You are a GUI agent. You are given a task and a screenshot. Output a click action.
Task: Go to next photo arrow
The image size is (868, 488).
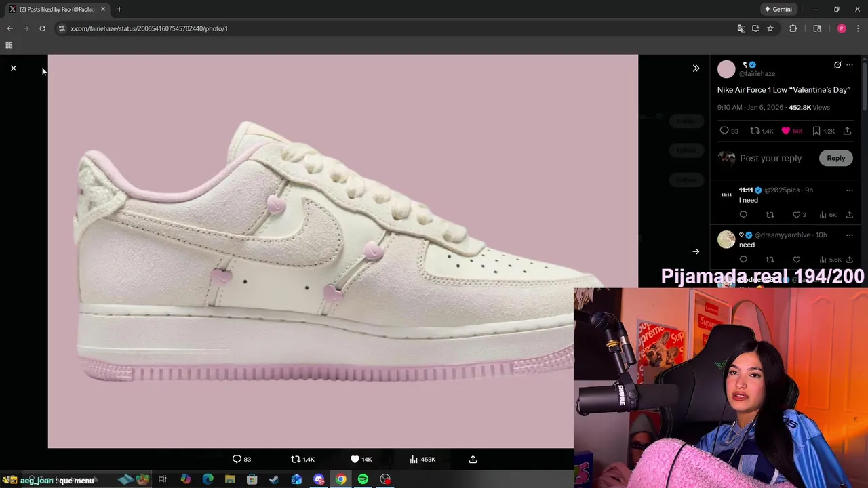coord(696,251)
